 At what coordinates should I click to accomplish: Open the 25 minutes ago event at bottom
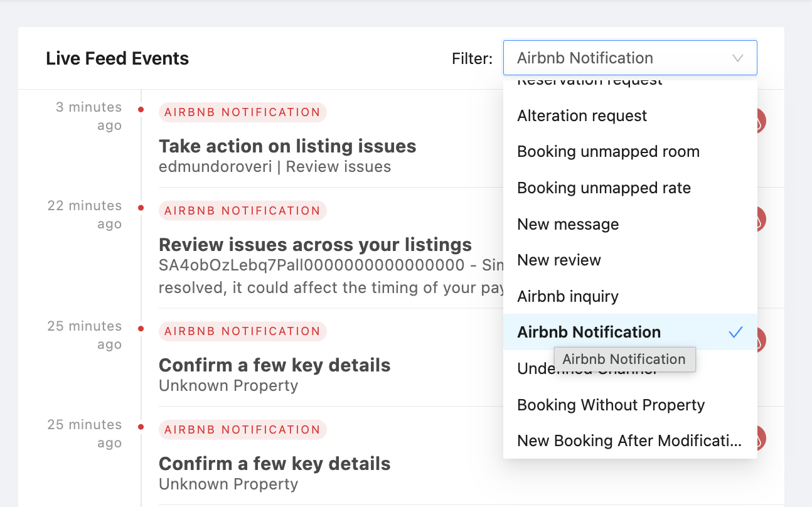[x=275, y=464]
